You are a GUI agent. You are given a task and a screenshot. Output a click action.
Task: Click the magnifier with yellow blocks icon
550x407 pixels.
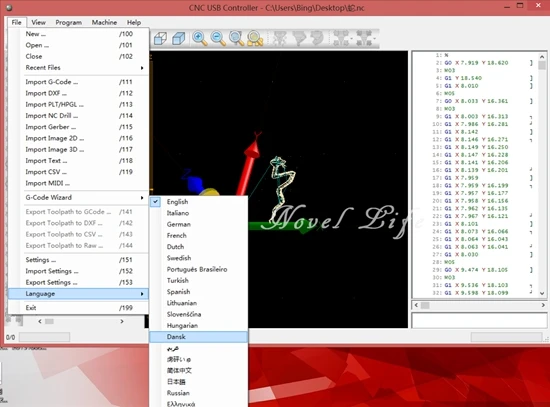coord(255,38)
